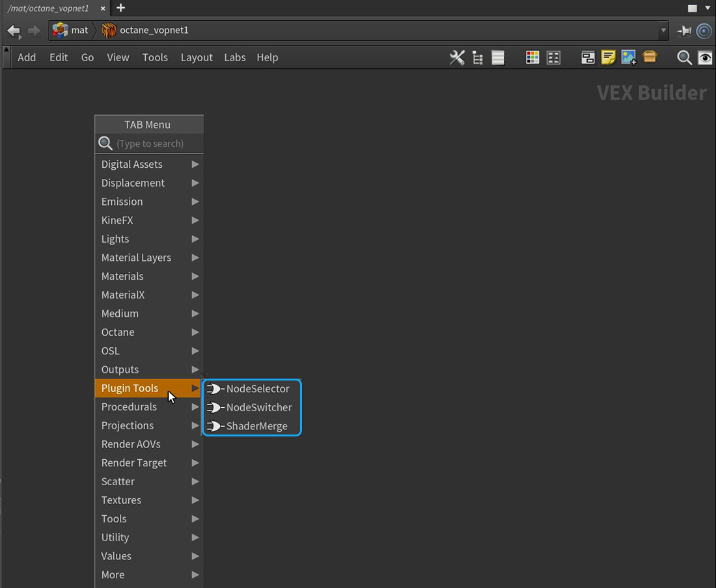This screenshot has height=588, width=716.
Task: Open the Layout menu
Action: (x=197, y=57)
